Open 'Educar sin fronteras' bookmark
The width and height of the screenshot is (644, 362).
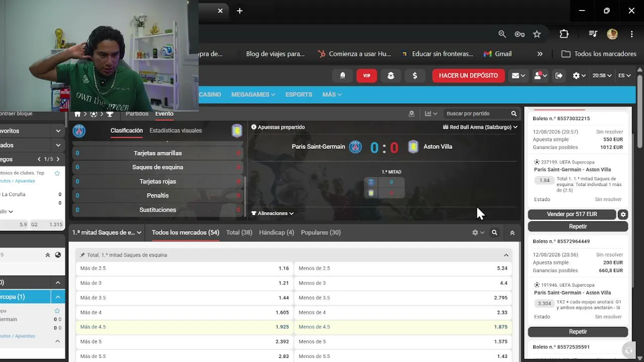click(437, 54)
